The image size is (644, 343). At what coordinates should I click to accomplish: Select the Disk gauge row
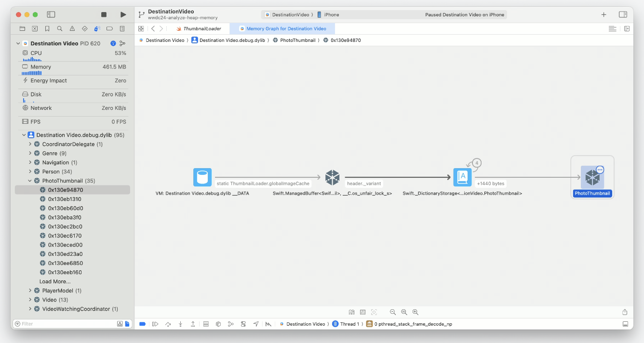coord(74,96)
